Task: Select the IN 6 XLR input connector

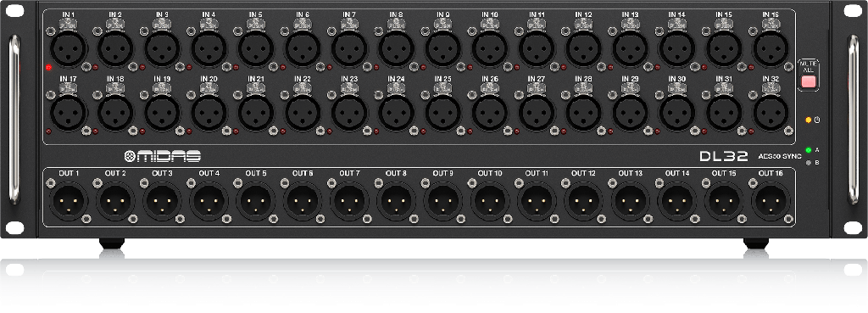Action: [x=303, y=48]
